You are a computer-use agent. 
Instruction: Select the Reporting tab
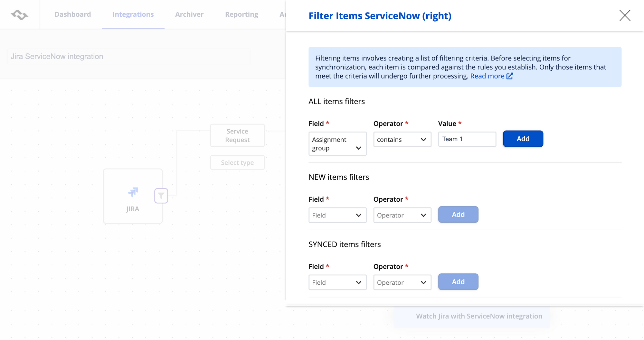pos(241,14)
